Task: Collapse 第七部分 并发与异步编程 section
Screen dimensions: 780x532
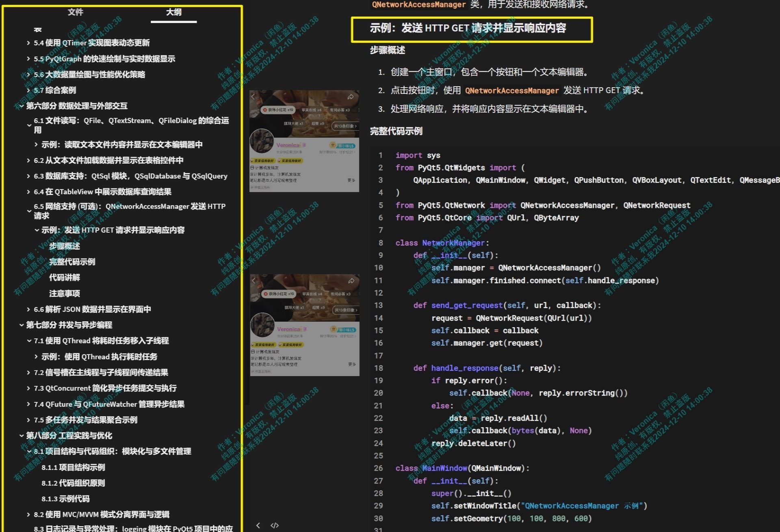Action: [21, 325]
